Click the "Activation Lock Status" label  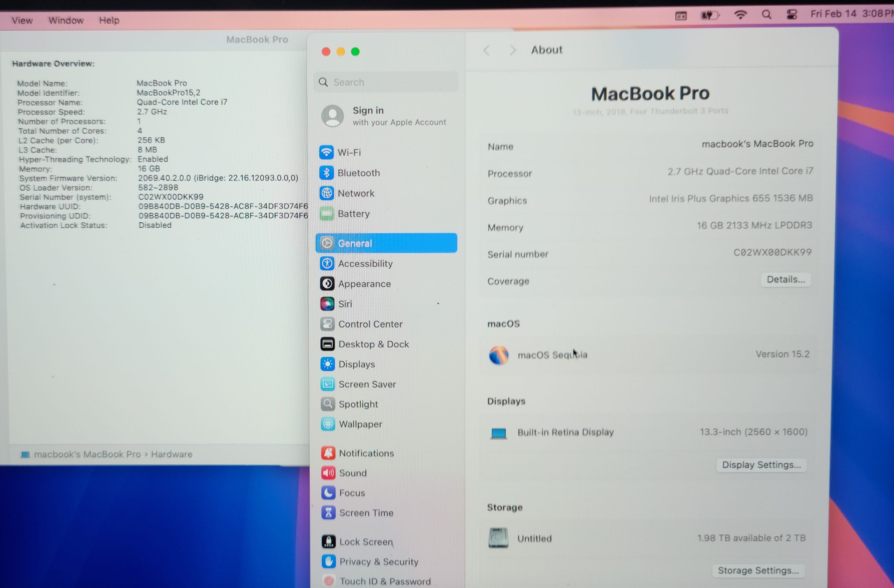(64, 225)
